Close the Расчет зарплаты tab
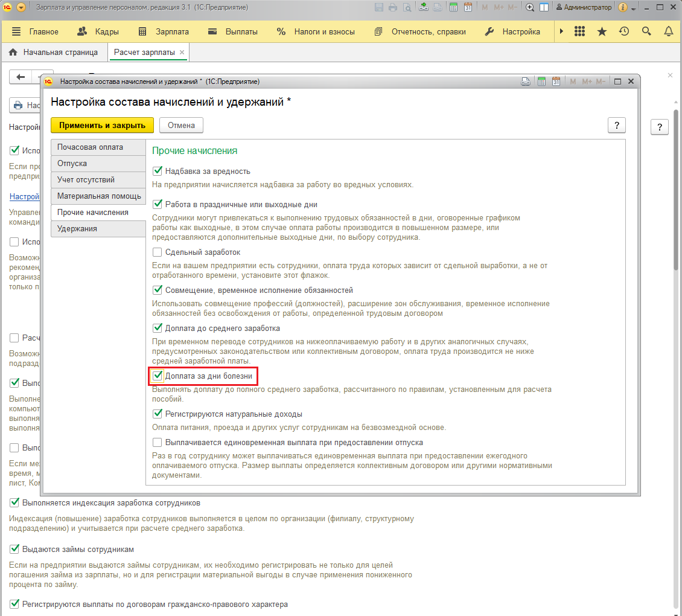This screenshot has width=682, height=616. (x=182, y=53)
